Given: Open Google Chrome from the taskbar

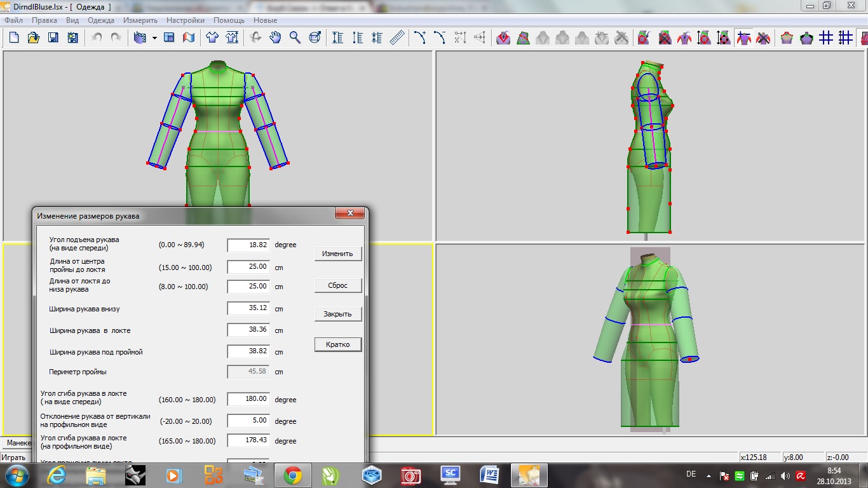Looking at the screenshot, I should (x=292, y=475).
